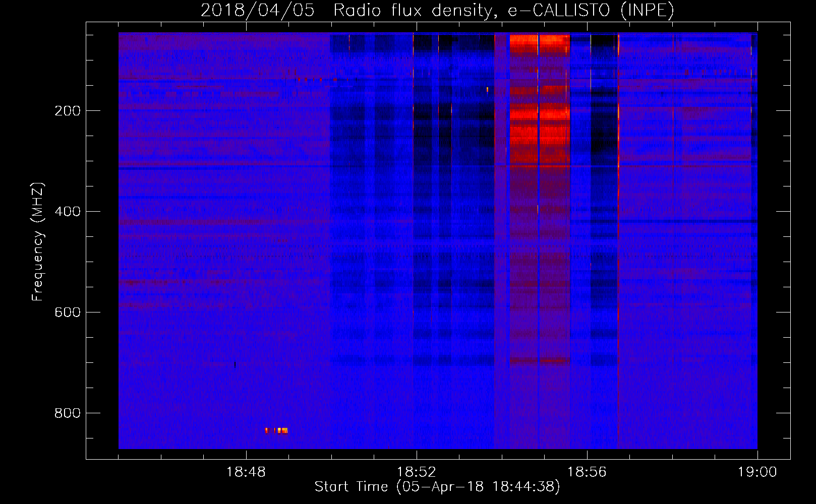Click the 'Frequency (MHZ)' axis label

click(38, 242)
